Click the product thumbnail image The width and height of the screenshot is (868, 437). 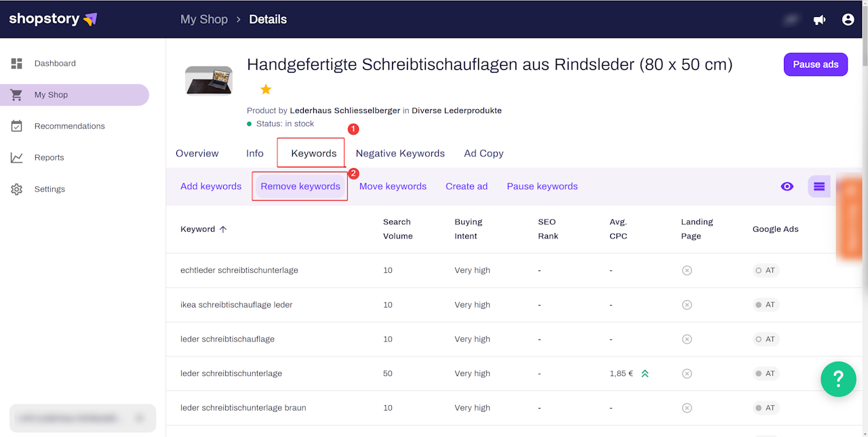(209, 80)
